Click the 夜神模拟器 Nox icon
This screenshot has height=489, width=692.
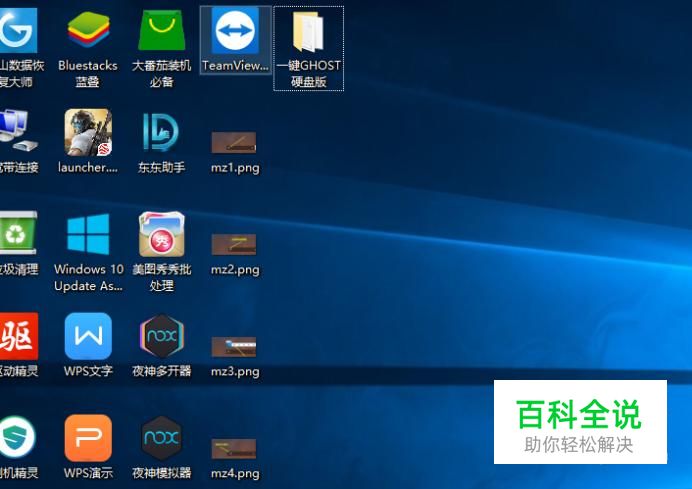tap(162, 438)
